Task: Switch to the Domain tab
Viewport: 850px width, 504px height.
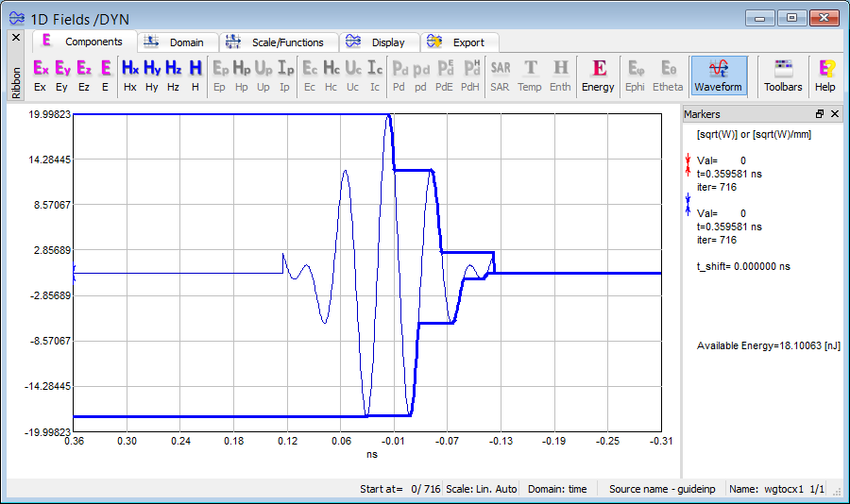Action: pos(178,42)
